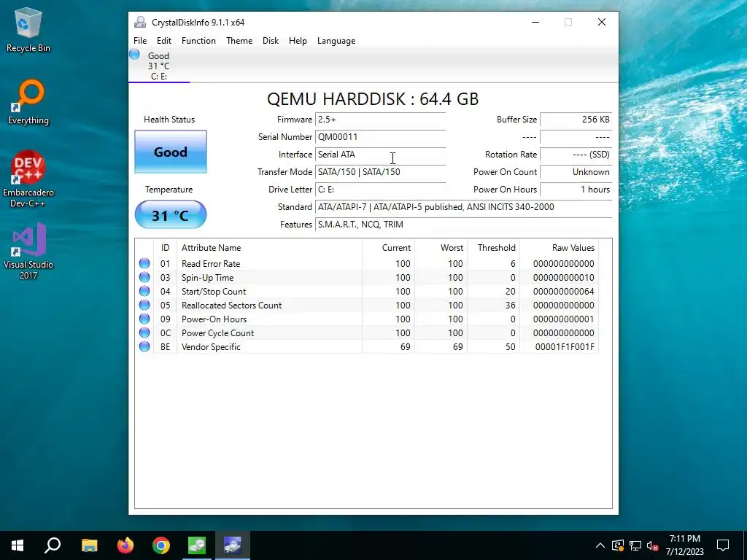Click the green disk app taskbar icon
Image resolution: width=747 pixels, height=560 pixels.
(x=197, y=545)
